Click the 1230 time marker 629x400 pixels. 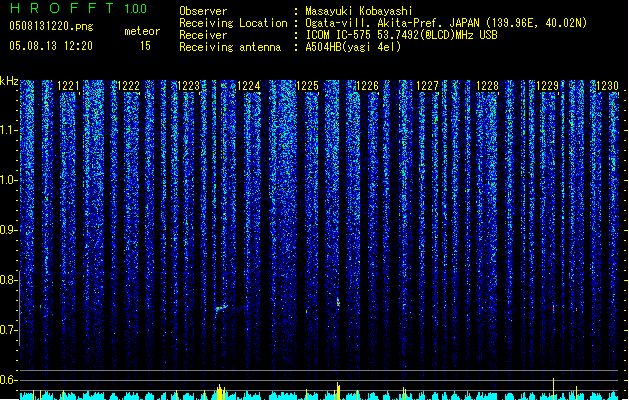[x=607, y=86]
